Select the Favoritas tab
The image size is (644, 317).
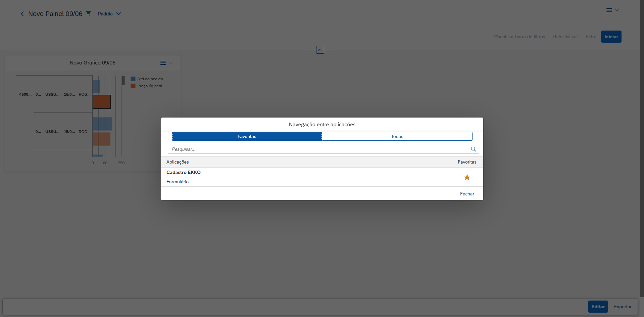[247, 136]
